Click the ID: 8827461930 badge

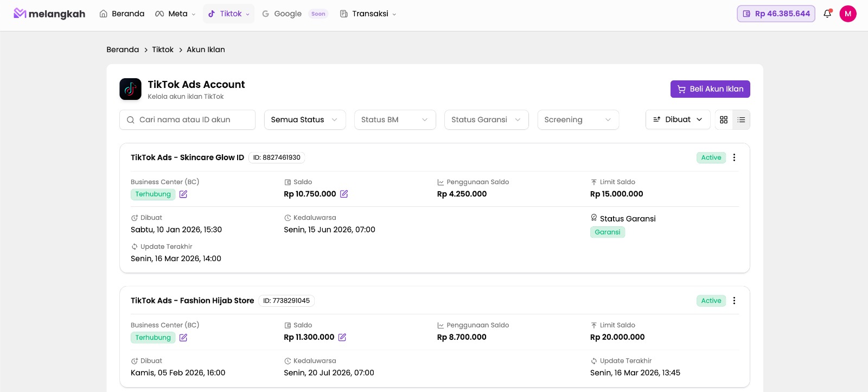tap(277, 157)
